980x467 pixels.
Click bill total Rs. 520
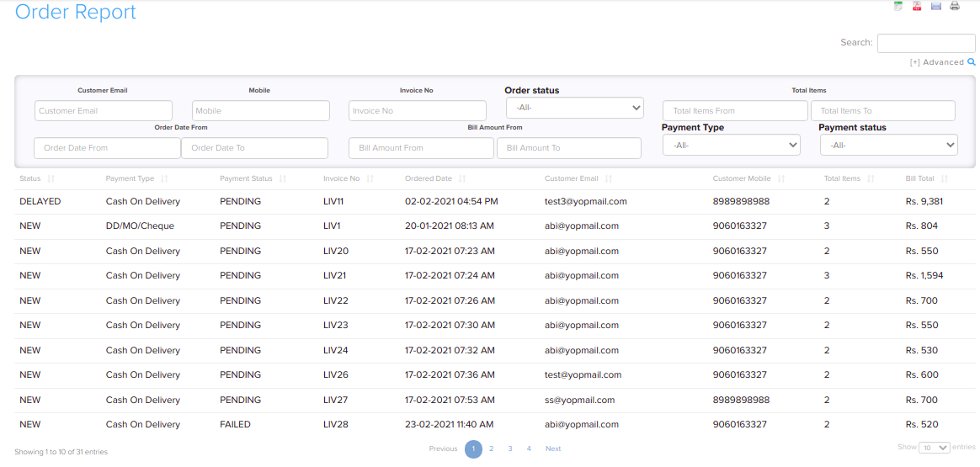pyautogui.click(x=922, y=425)
